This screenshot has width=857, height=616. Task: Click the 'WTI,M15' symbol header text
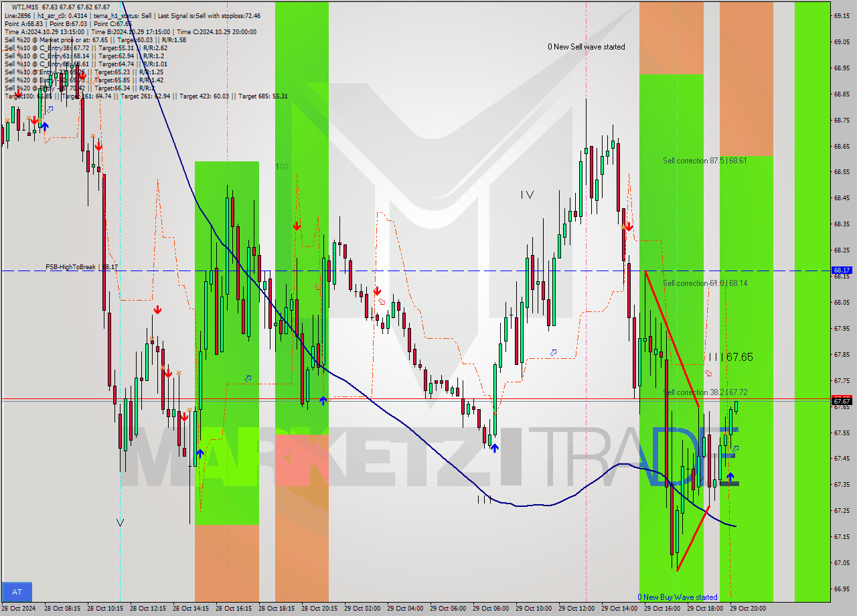[25, 7]
